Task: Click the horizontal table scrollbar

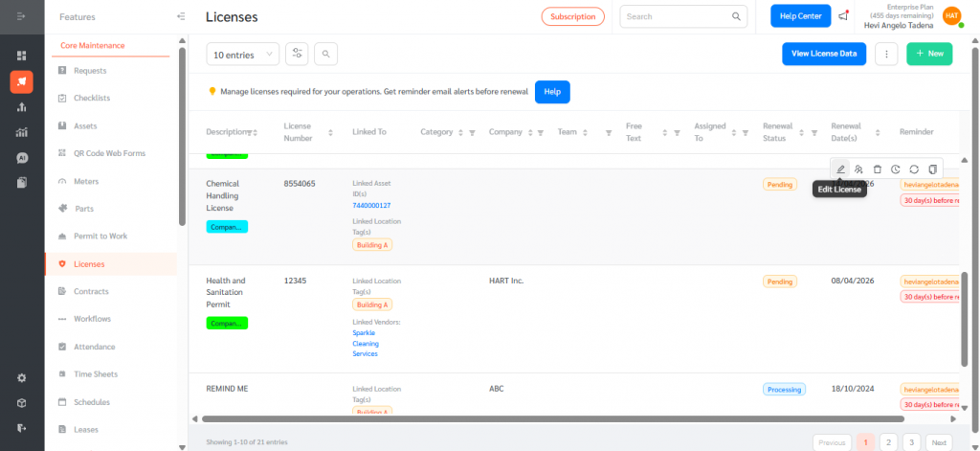Action: tap(552, 418)
